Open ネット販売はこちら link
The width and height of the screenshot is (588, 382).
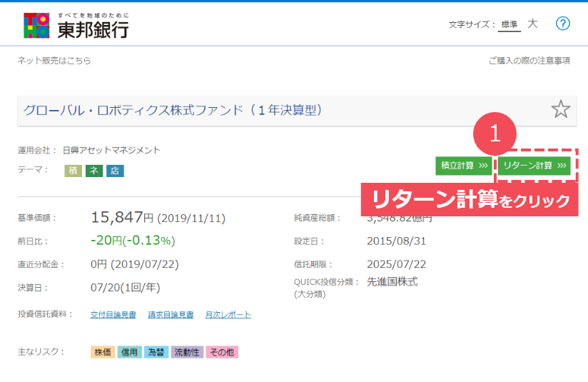point(54,61)
